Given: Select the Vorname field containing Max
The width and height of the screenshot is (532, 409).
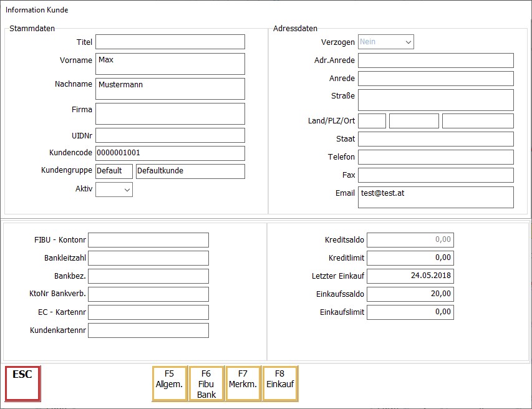Looking at the screenshot, I should 170,64.
